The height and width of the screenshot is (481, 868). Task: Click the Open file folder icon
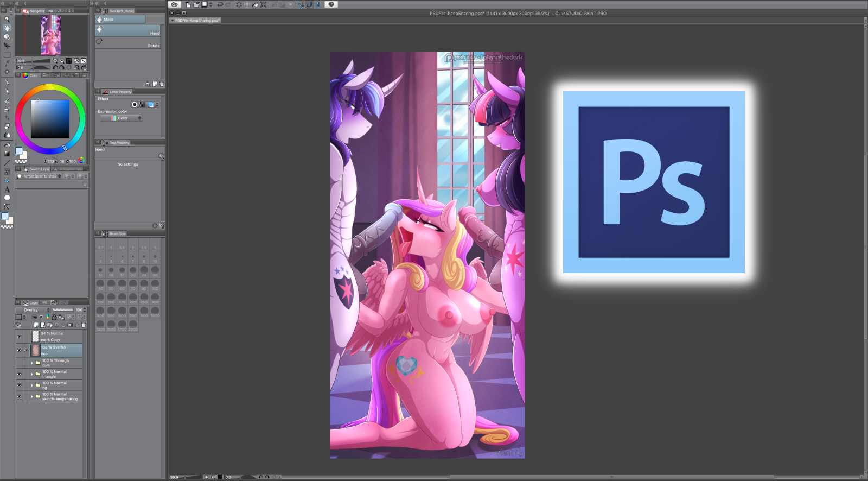tap(196, 4)
